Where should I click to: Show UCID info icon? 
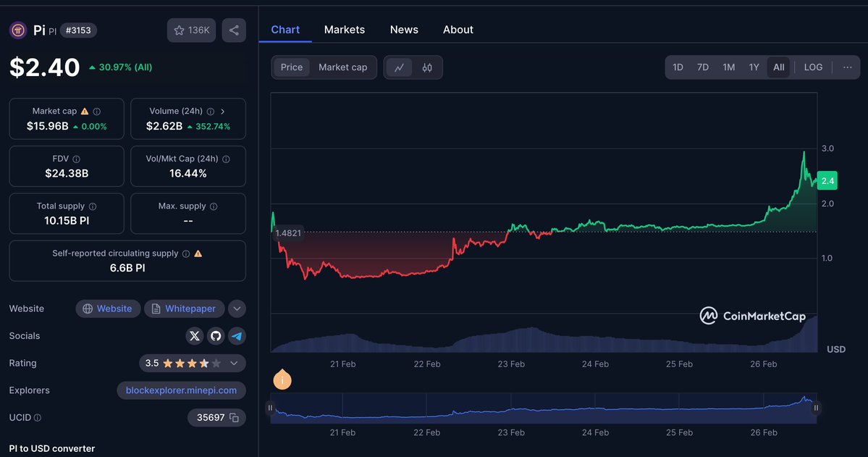[x=38, y=418]
